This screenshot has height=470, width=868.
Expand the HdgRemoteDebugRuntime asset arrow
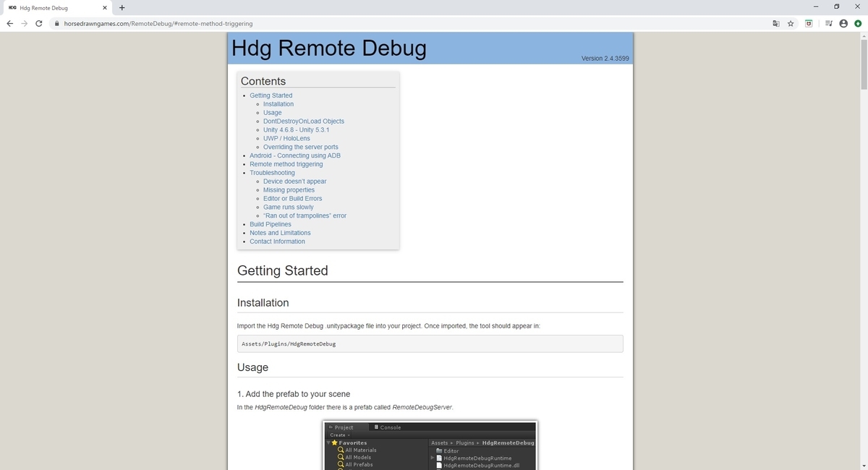(433, 458)
